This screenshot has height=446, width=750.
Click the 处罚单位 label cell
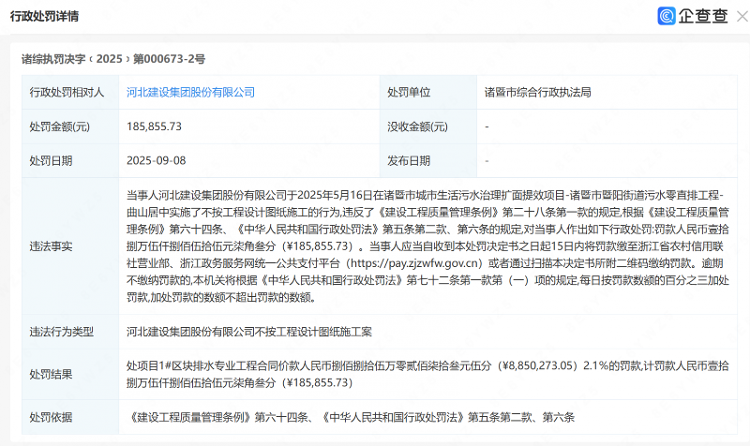point(428,92)
